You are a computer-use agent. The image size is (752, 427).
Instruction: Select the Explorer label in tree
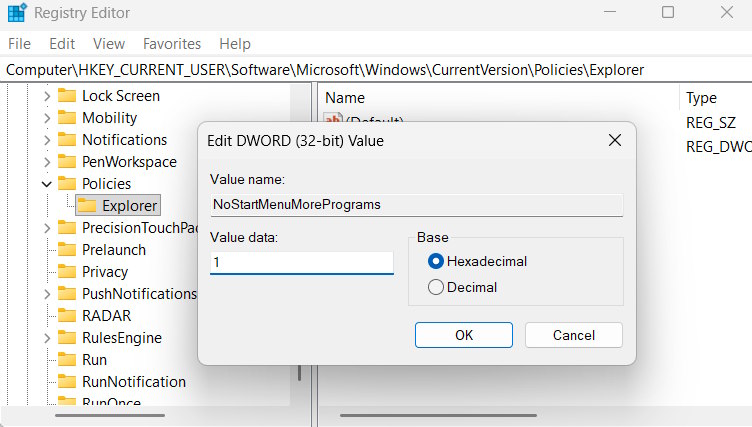[129, 206]
